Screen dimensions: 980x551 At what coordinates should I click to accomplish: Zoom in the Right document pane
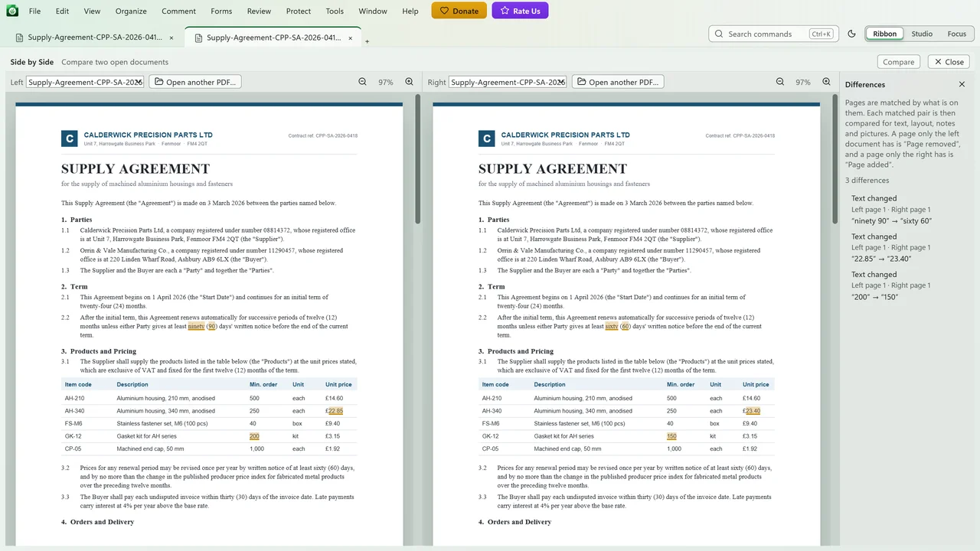click(826, 82)
